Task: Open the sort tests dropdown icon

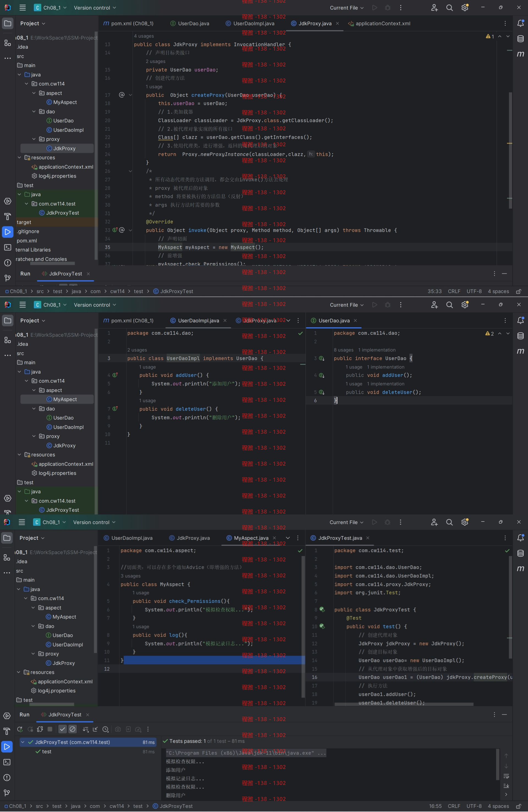Action: pyautogui.click(x=86, y=729)
